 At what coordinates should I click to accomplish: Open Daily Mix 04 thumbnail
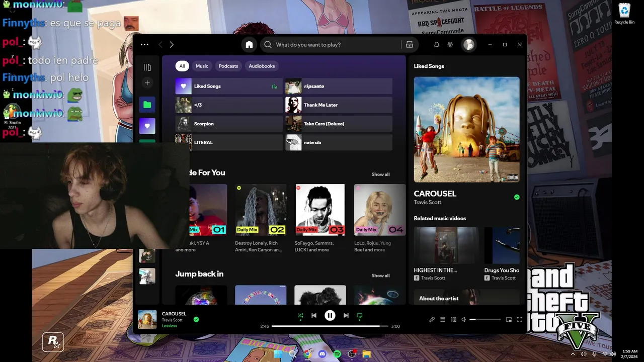[x=380, y=210]
